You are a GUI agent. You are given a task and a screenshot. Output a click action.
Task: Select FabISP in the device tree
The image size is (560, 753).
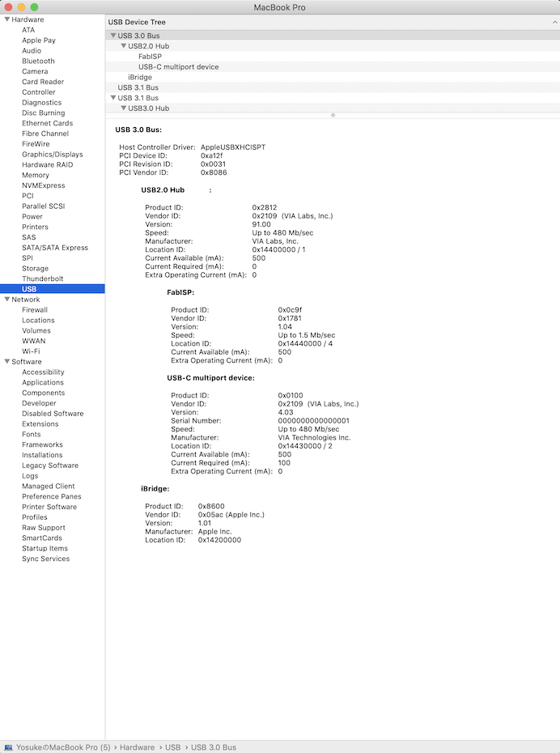(151, 56)
